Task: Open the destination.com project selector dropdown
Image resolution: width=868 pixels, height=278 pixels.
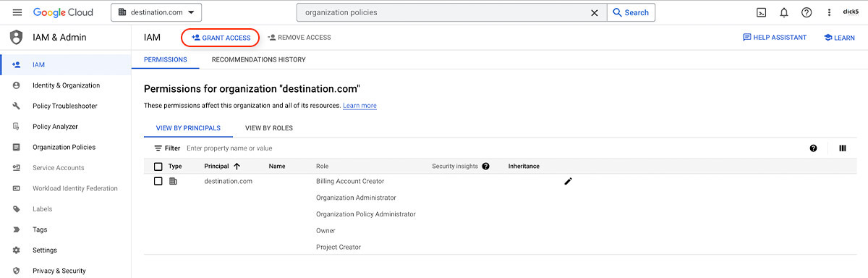Action: 156,12
